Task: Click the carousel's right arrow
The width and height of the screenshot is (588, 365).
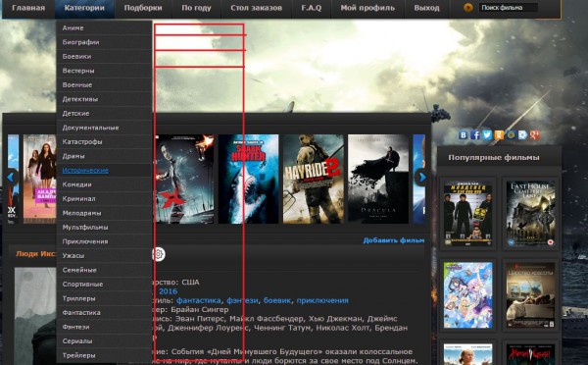Action: (421, 177)
